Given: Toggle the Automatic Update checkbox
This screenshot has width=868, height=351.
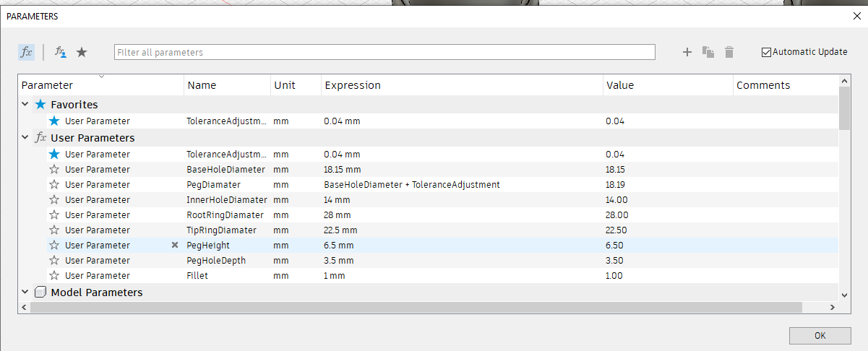Looking at the screenshot, I should click(766, 52).
